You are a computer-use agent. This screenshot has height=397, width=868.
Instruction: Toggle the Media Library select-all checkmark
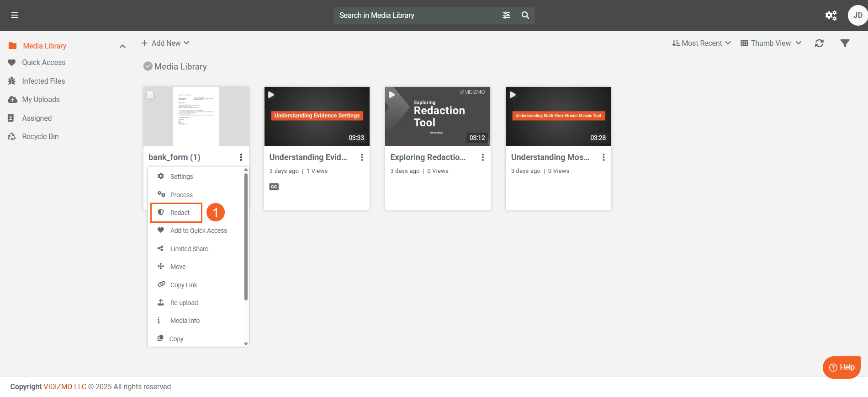148,66
